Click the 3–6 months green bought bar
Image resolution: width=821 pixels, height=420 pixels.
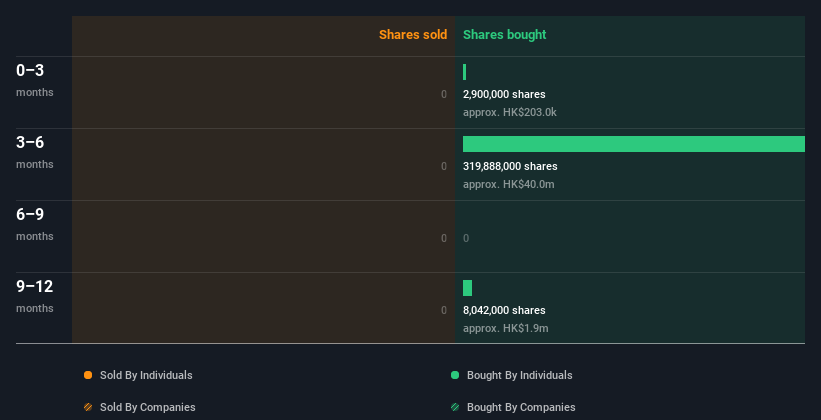634,144
